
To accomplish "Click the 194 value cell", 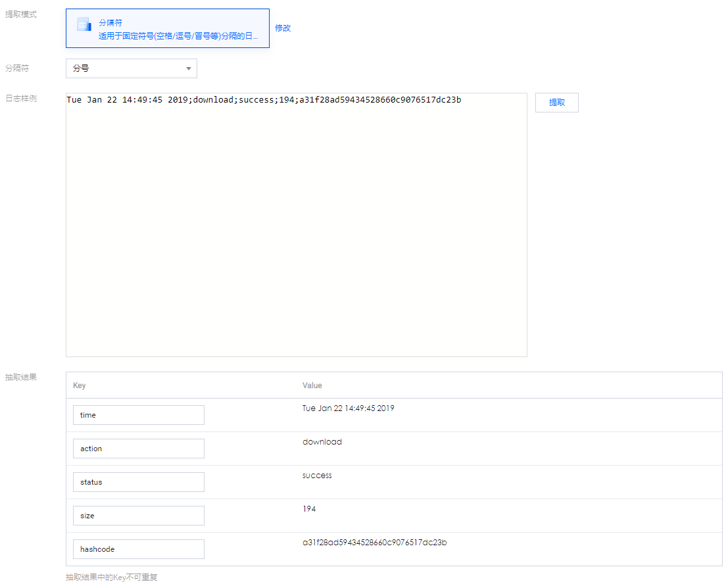I will [309, 509].
